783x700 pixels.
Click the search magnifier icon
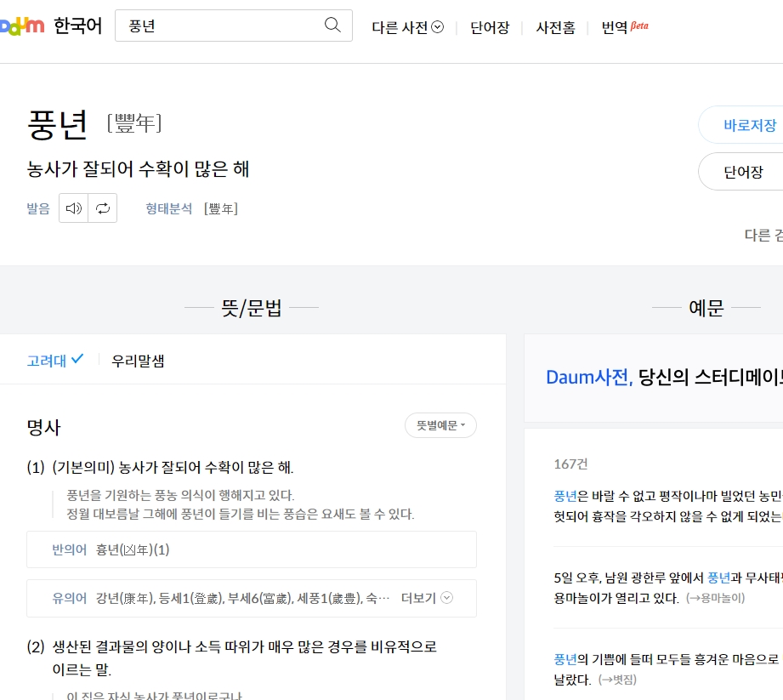332,25
